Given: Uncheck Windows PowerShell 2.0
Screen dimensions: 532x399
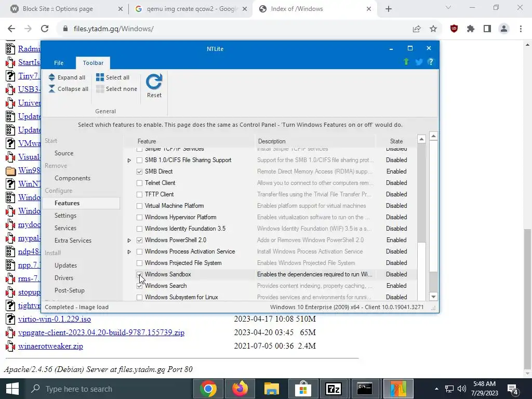Looking at the screenshot, I should (x=139, y=240).
